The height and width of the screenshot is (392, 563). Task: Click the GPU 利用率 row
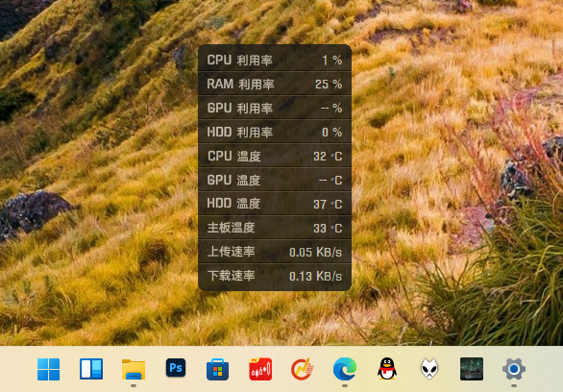275,108
